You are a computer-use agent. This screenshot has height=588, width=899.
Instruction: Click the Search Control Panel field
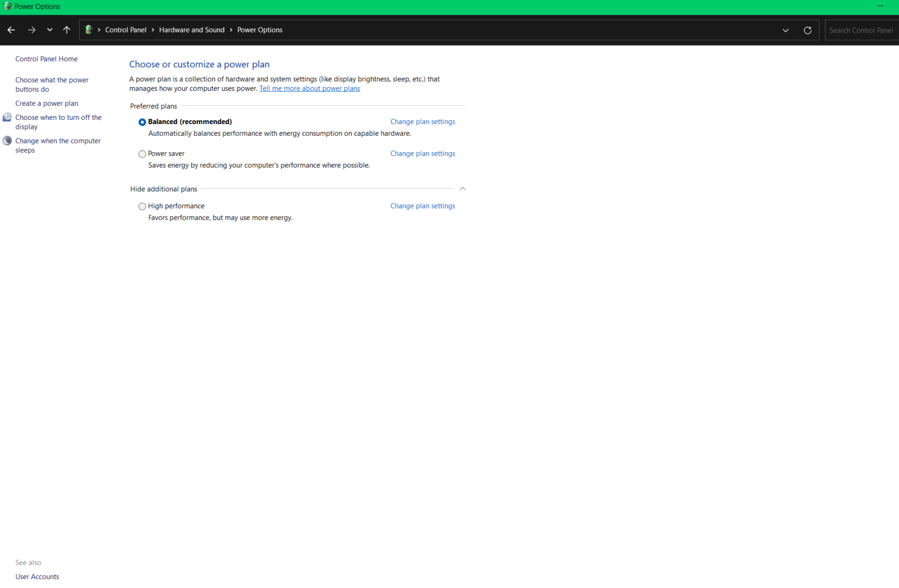pos(860,30)
